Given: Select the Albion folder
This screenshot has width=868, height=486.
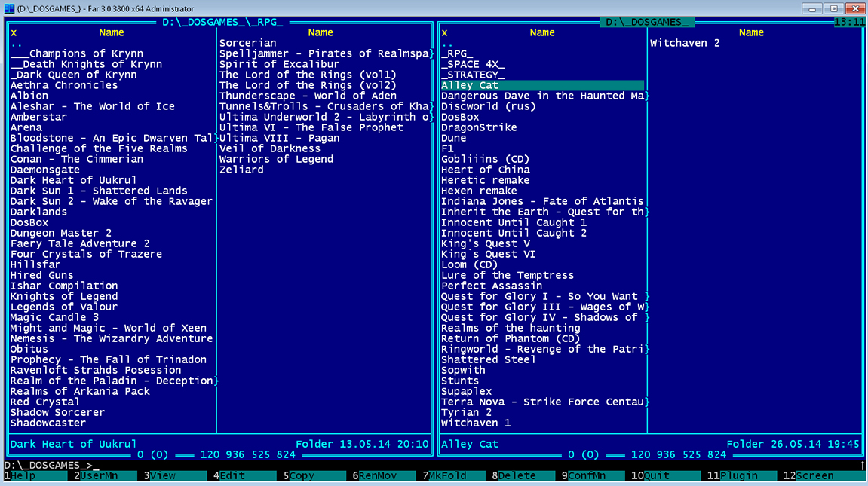Looking at the screenshot, I should 29,96.
